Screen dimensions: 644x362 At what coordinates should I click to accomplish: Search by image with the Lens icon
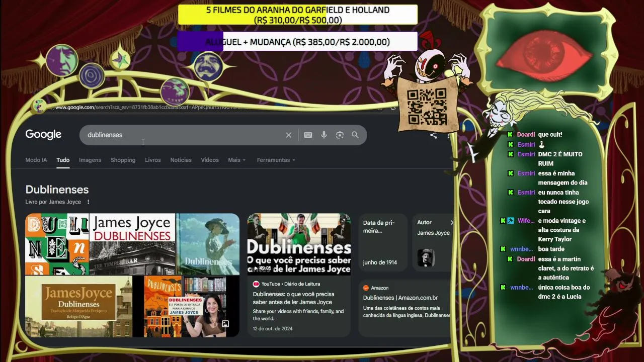tap(340, 135)
